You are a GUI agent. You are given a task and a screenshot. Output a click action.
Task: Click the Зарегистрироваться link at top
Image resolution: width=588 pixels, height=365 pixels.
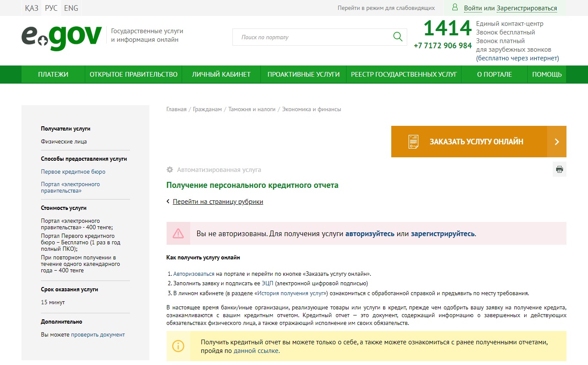[527, 8]
